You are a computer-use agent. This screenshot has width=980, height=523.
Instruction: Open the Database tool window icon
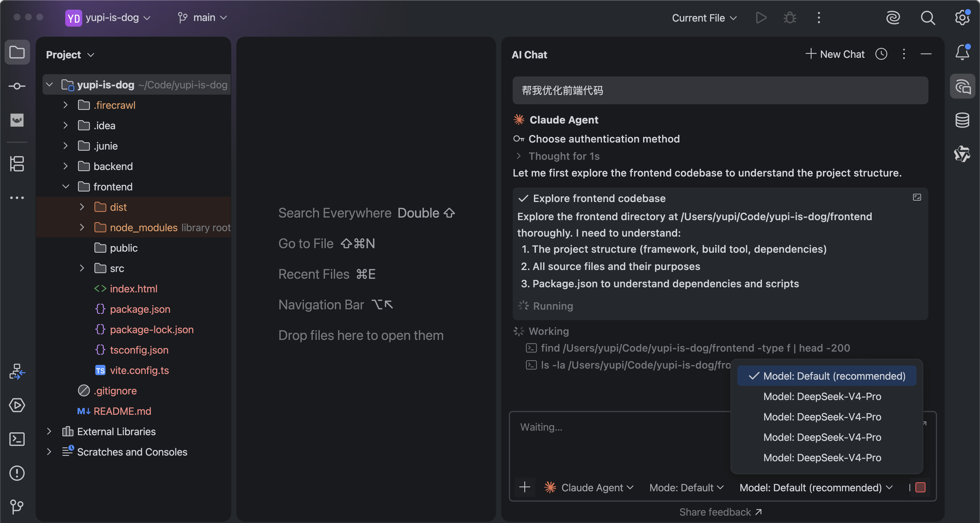click(x=962, y=120)
